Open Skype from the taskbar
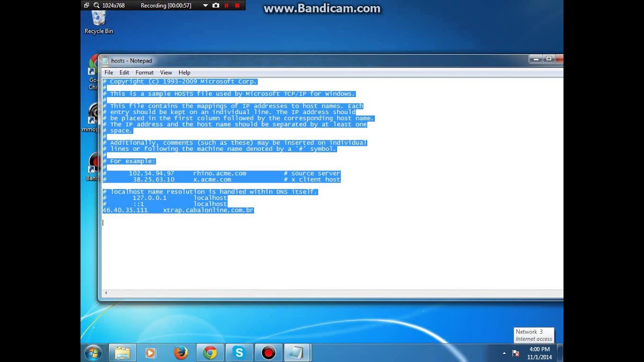Image resolution: width=644 pixels, height=362 pixels. tap(239, 353)
